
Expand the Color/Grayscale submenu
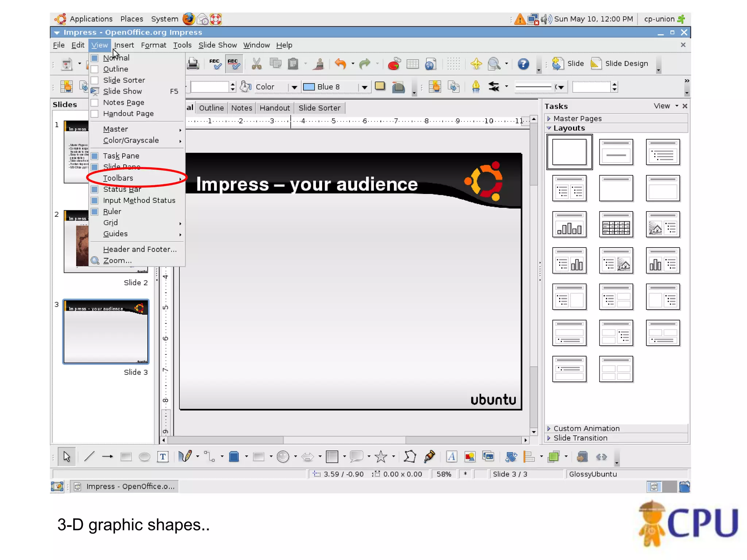pyautogui.click(x=137, y=140)
